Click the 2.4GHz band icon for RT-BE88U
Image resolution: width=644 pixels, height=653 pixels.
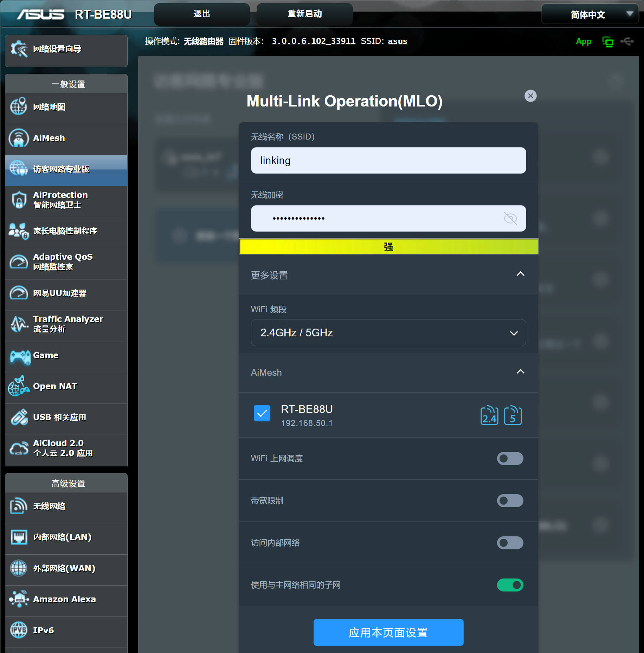(x=489, y=415)
